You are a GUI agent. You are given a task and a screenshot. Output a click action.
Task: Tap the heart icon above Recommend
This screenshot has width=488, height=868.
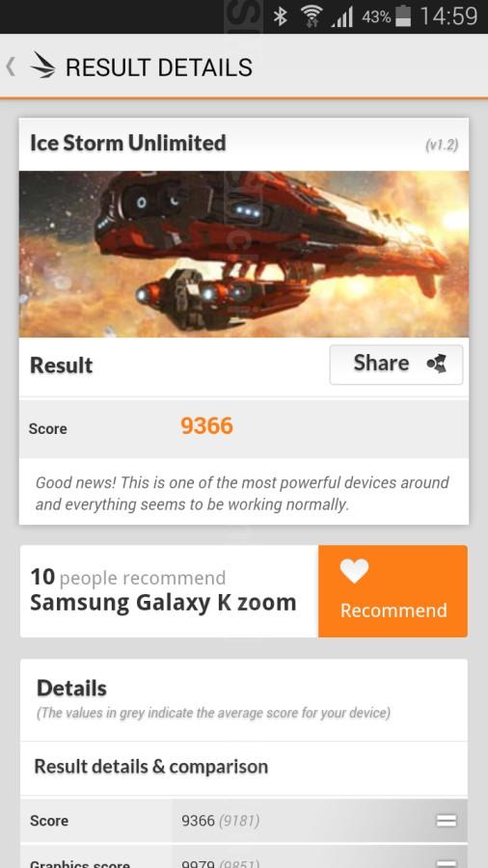pyautogui.click(x=354, y=571)
